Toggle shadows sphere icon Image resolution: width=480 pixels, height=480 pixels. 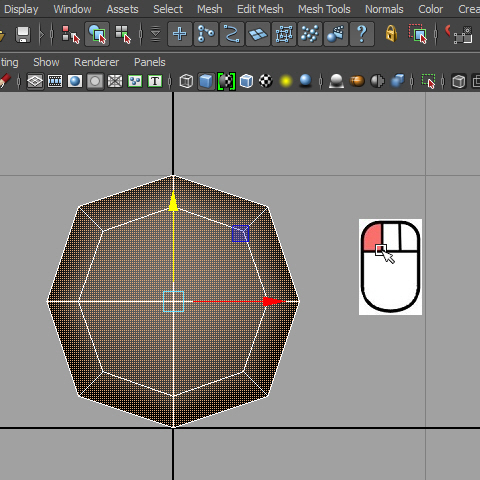[x=305, y=81]
